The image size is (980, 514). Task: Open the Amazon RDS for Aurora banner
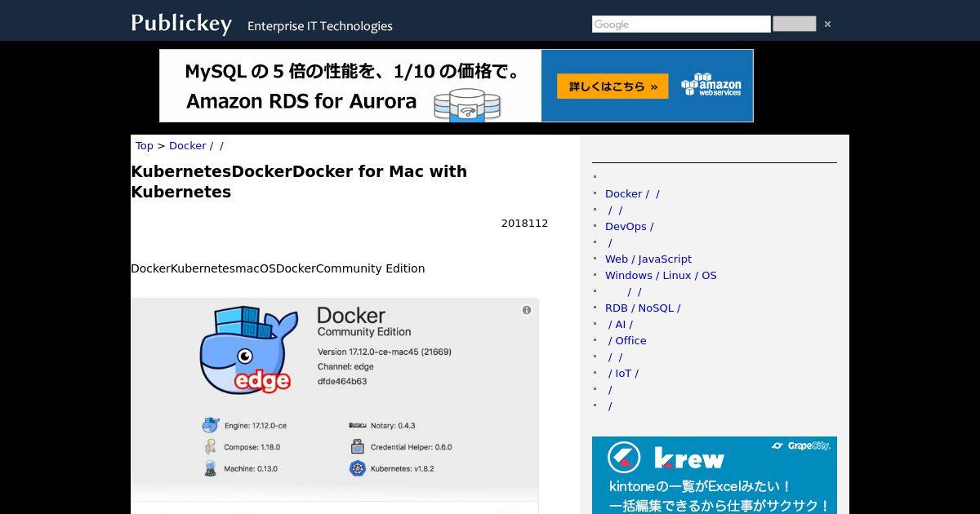coord(456,86)
